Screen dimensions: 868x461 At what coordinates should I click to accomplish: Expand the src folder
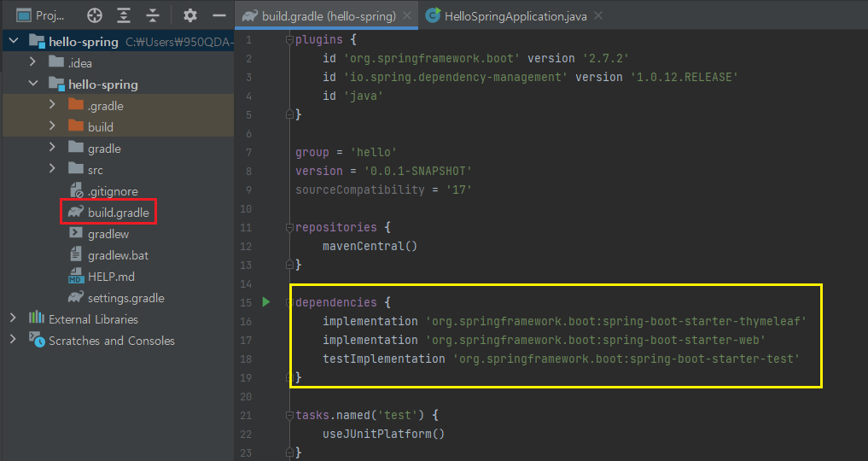click(x=52, y=169)
